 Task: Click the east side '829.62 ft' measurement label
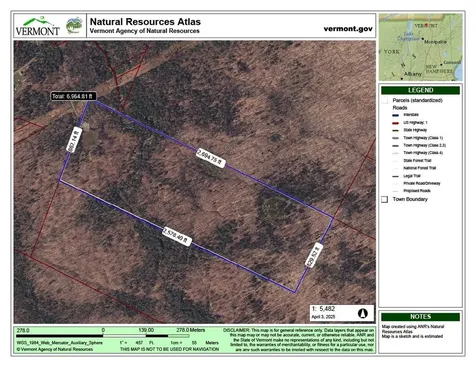[x=314, y=255]
